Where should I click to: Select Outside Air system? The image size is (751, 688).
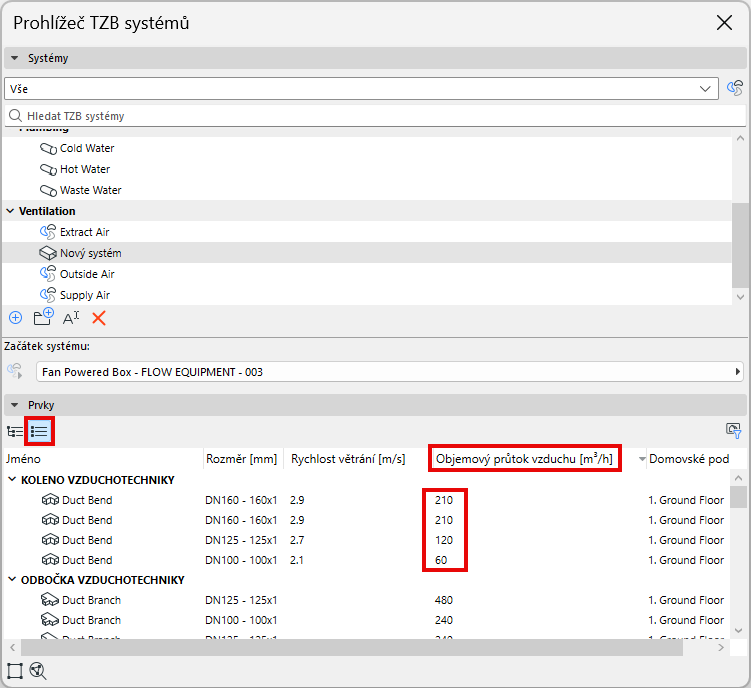[x=87, y=274]
